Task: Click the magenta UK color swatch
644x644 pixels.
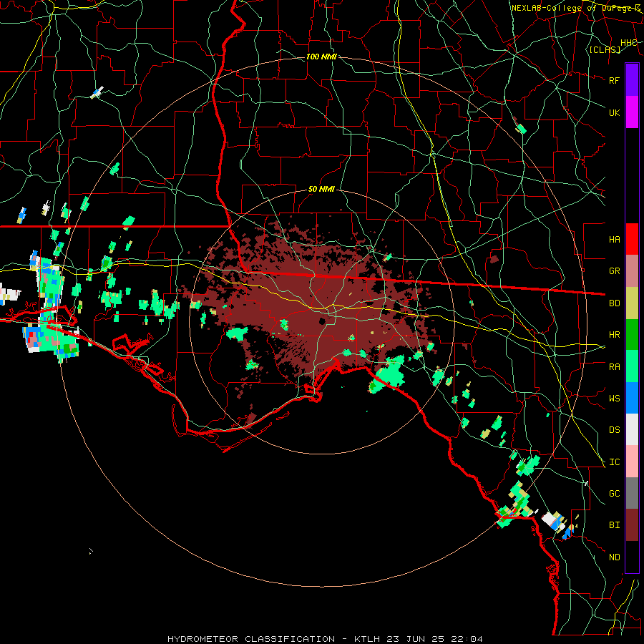Action: click(632, 112)
